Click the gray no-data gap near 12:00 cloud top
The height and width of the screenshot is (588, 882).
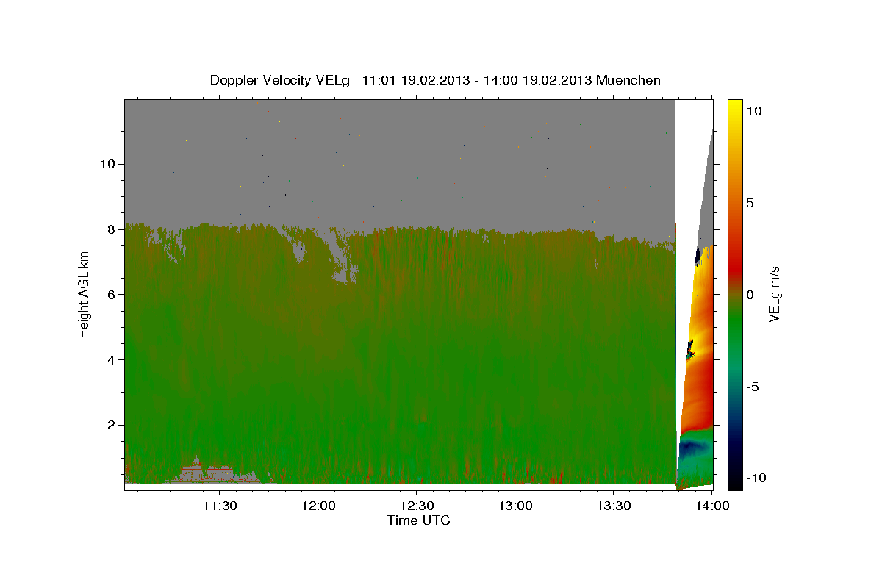tap(342, 257)
